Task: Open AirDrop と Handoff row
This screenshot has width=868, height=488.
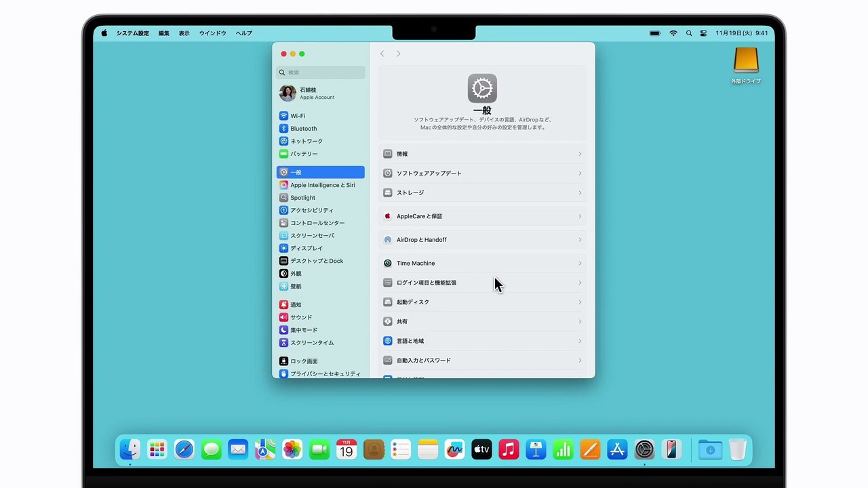Action: 482,240
